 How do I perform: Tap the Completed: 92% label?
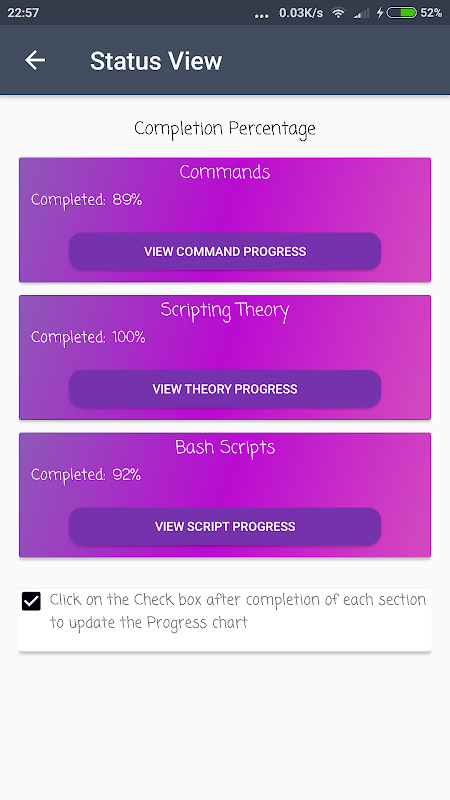pyautogui.click(x=86, y=476)
